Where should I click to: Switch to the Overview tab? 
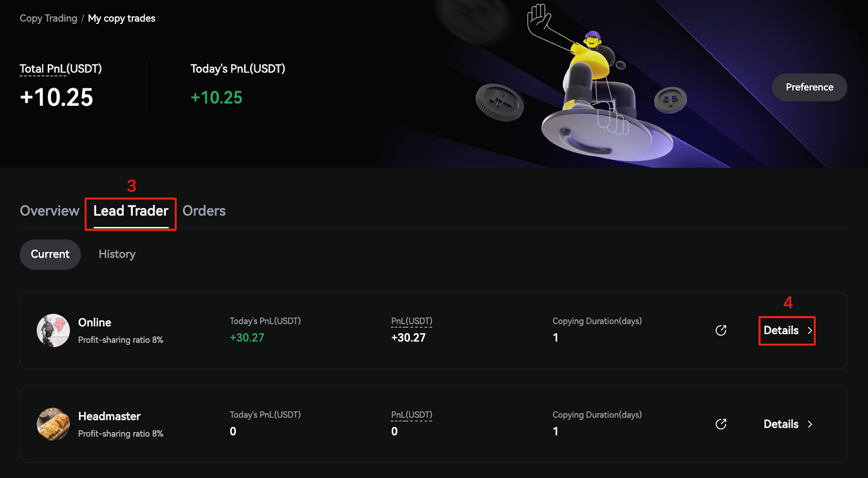click(x=49, y=211)
